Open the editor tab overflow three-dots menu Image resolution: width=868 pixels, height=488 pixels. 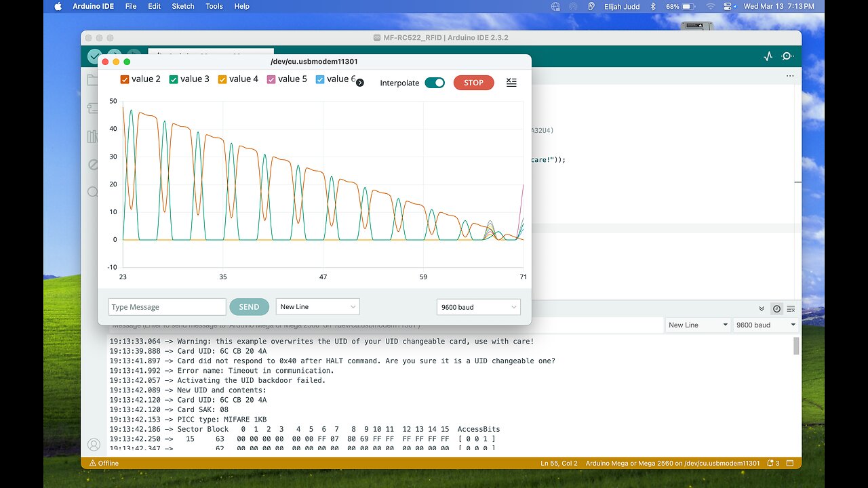[790, 76]
